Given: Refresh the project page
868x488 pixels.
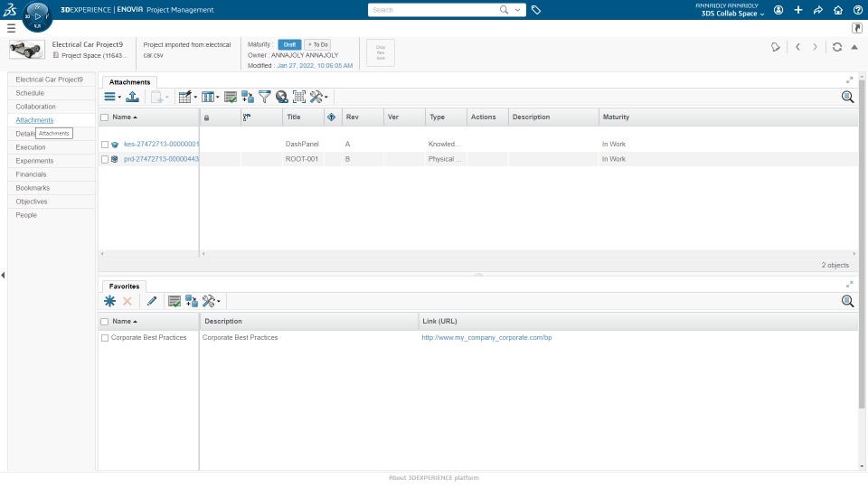Looking at the screenshot, I should coord(837,47).
